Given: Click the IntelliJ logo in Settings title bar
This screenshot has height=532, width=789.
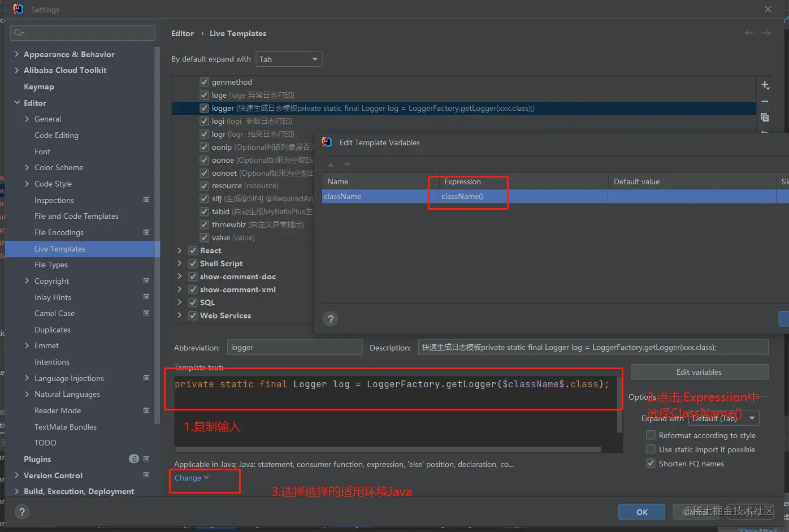Looking at the screenshot, I should [x=18, y=9].
